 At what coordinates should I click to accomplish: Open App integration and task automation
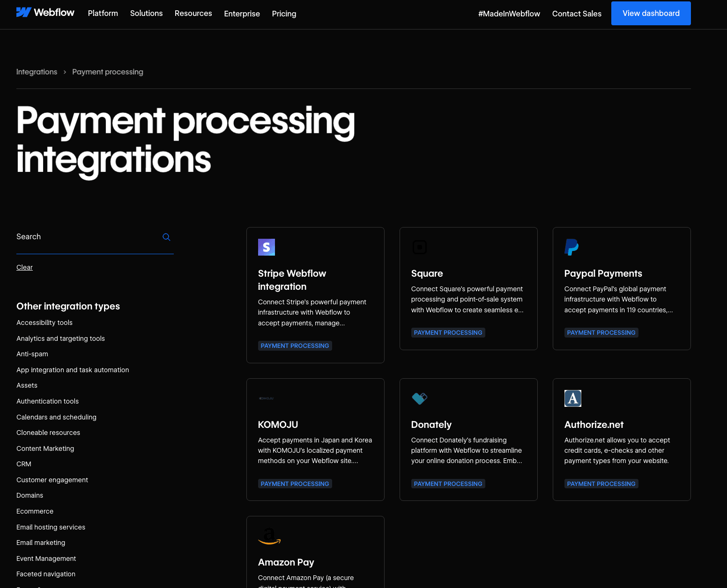(73, 370)
